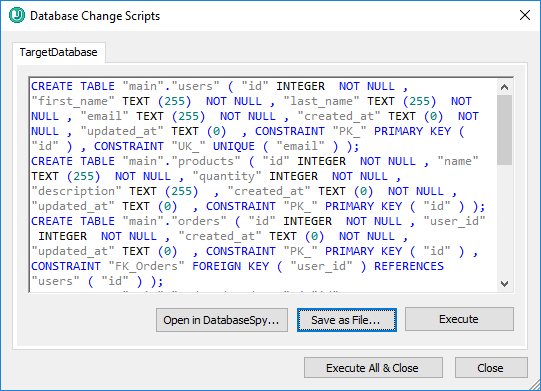Click the FOREIGN KEY keyword
The width and height of the screenshot is (541, 391).
[230, 266]
